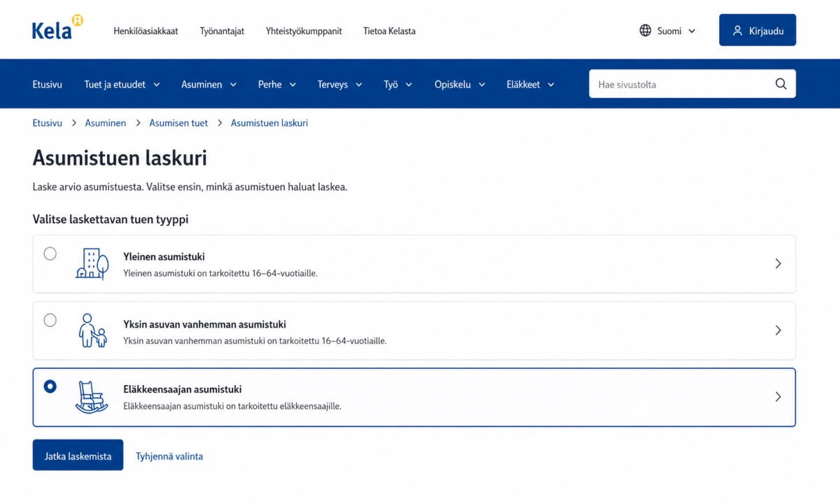Image resolution: width=840 pixels, height=504 pixels.
Task: Click the Yksin asuvan vanhemman asumistuki title
Action: point(204,324)
